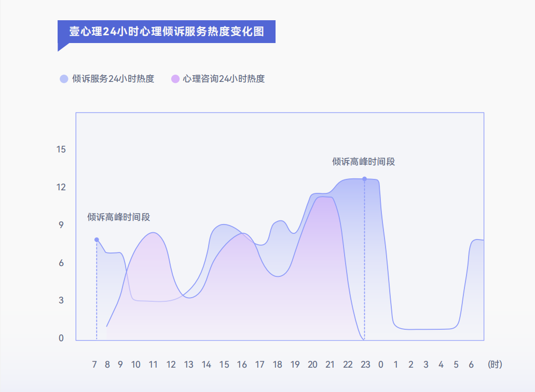535x392 pixels.
Task: Select the y-axis value label 9
Action: coord(61,225)
